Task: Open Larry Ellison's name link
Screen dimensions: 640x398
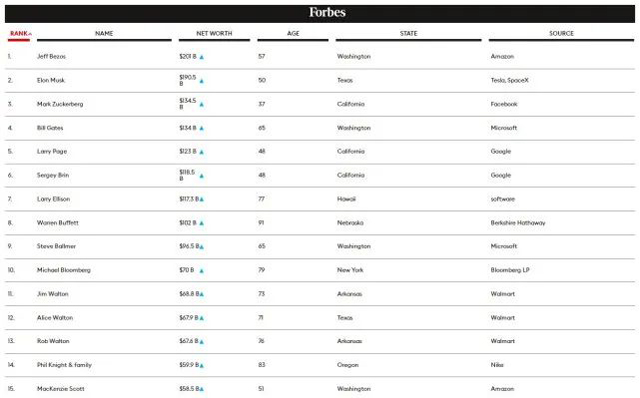Action: click(53, 199)
